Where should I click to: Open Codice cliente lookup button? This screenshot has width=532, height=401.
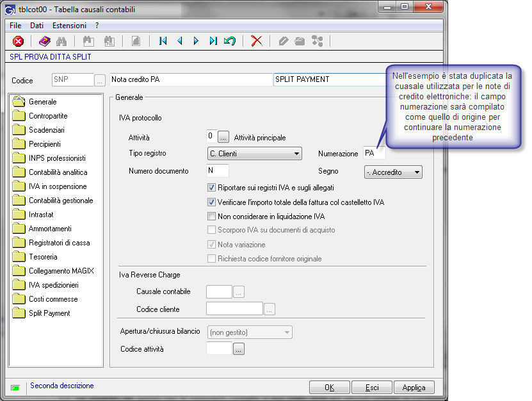tap(270, 309)
